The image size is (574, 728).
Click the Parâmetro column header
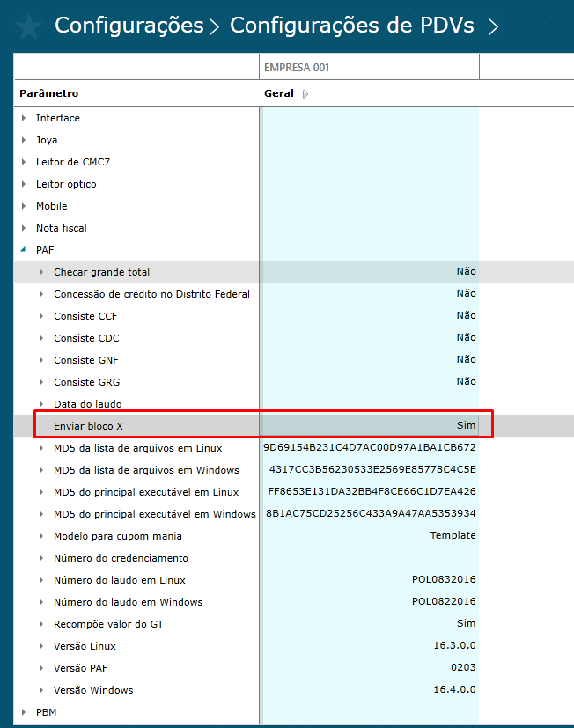(x=49, y=94)
